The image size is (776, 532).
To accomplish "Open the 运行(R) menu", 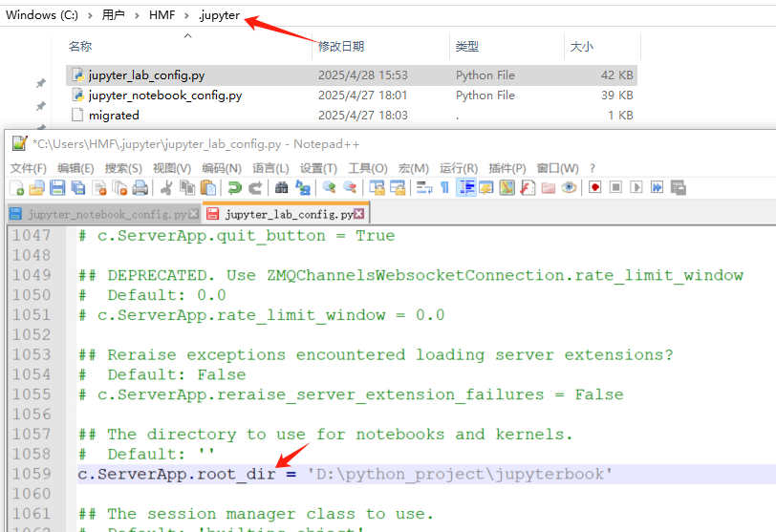I will pos(459,169).
